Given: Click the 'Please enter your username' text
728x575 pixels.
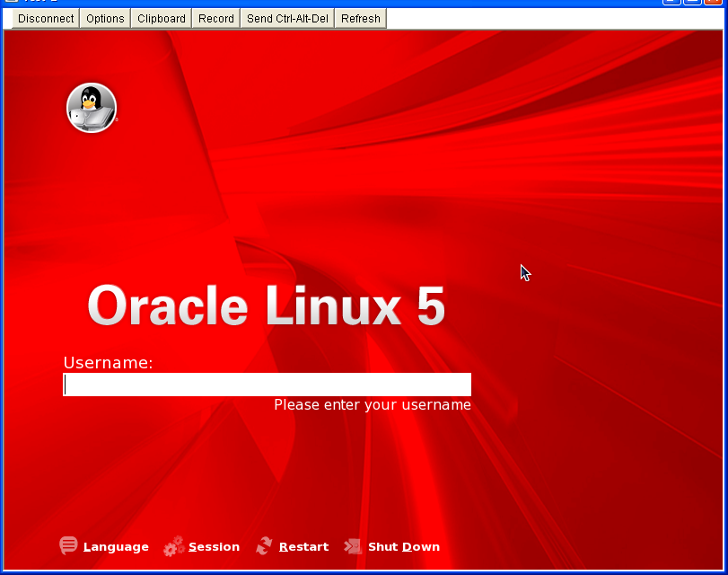Looking at the screenshot, I should click(x=373, y=405).
